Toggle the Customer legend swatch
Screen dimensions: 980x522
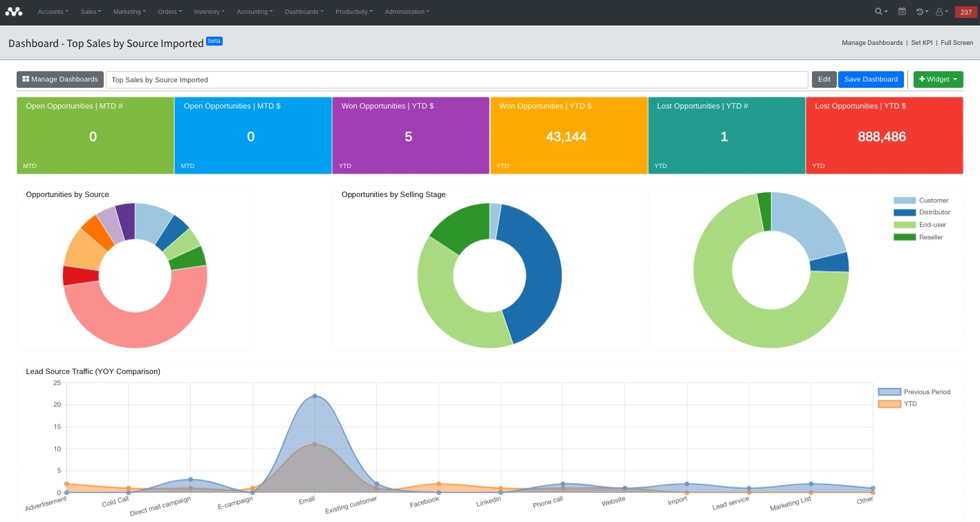pos(904,201)
